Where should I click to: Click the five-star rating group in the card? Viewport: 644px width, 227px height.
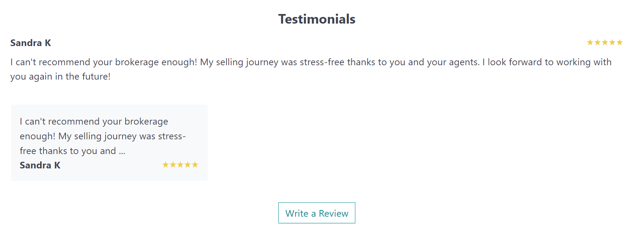pyautogui.click(x=180, y=165)
